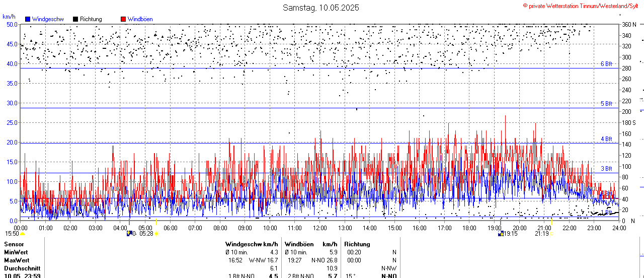Click the moon icon beside 19:15
Screen dimensions: 644x278
tap(501, 234)
